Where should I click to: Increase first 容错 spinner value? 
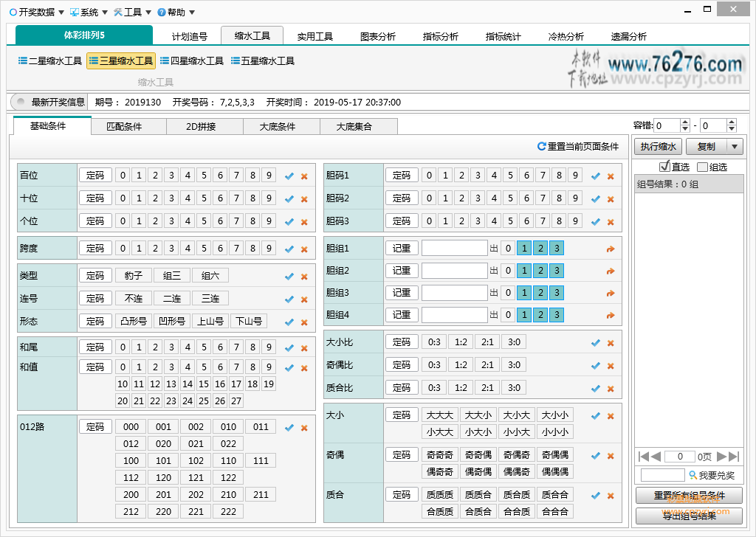[x=685, y=122]
